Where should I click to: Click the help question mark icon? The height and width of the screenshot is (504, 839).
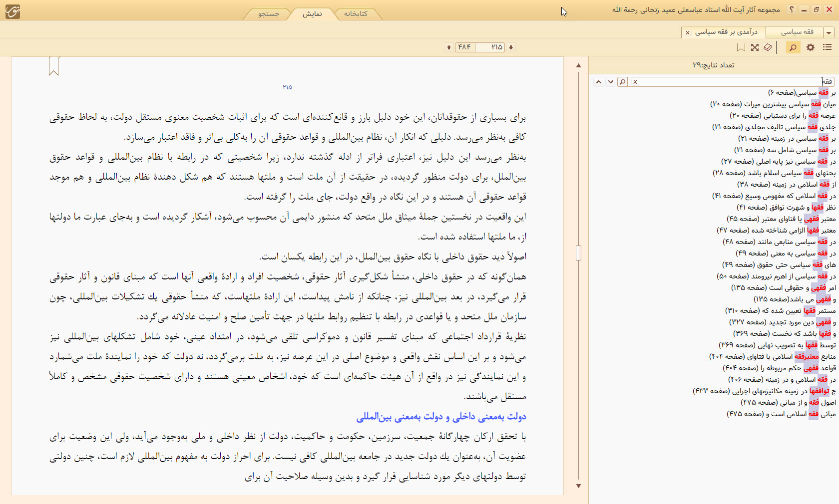click(792, 9)
